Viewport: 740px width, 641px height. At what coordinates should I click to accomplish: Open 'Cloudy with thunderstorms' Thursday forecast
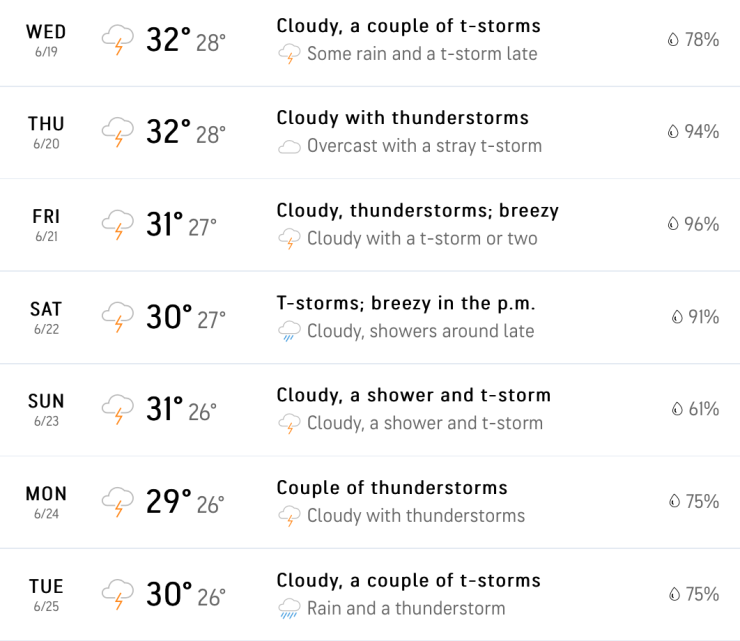click(402, 118)
